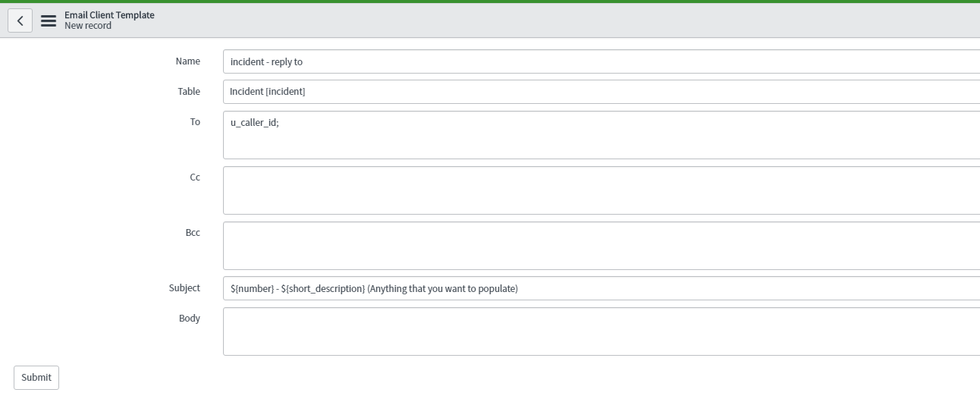Click the Name field label
Viewport: 980px width, 402px height.
click(x=188, y=61)
